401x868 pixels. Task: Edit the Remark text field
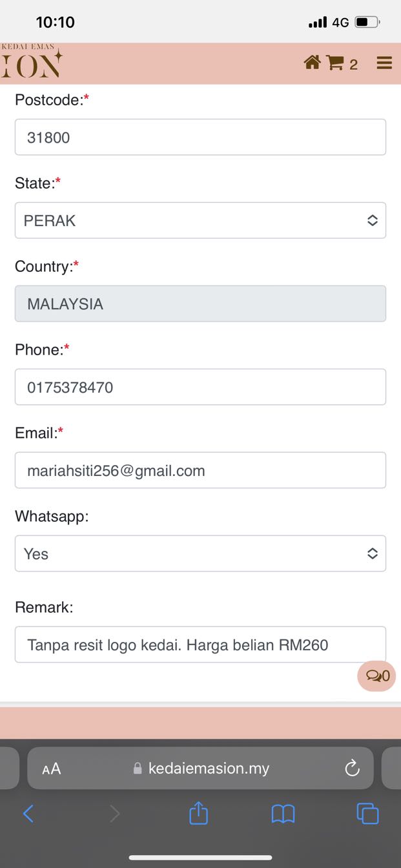coord(200,645)
